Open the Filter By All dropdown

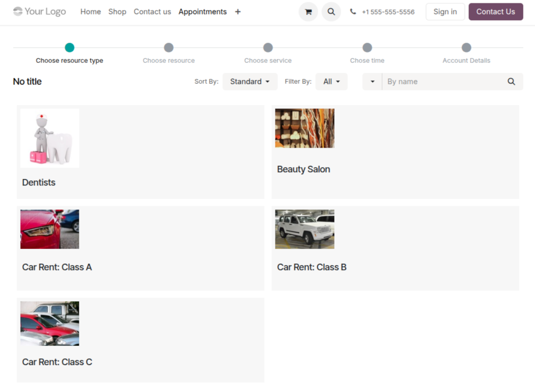[331, 81]
